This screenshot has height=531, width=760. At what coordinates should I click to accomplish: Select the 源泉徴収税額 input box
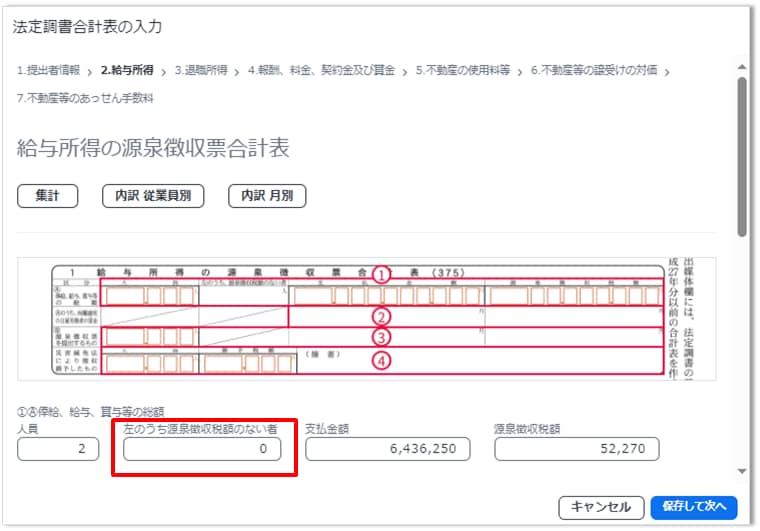576,450
